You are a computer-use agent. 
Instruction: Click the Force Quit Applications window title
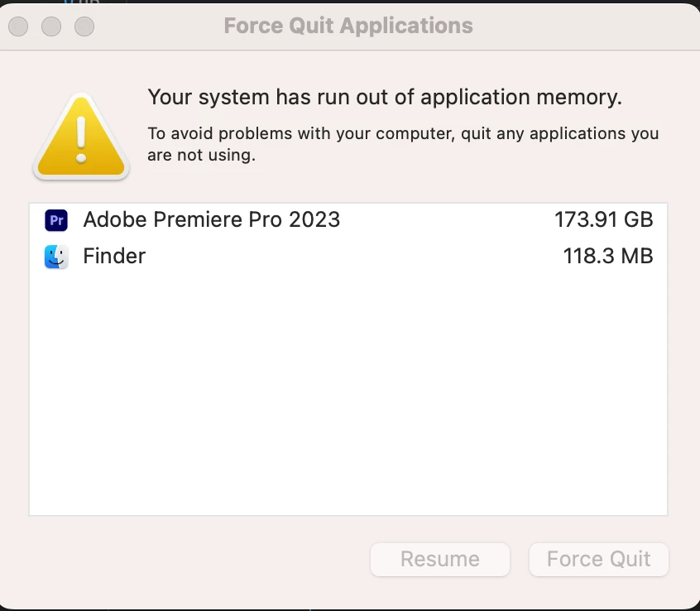tap(348, 26)
